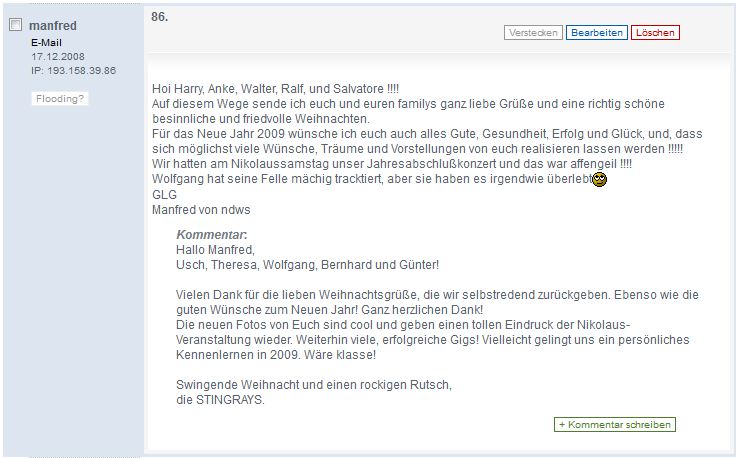Click closing line die STINGRAYS.

coord(220,400)
